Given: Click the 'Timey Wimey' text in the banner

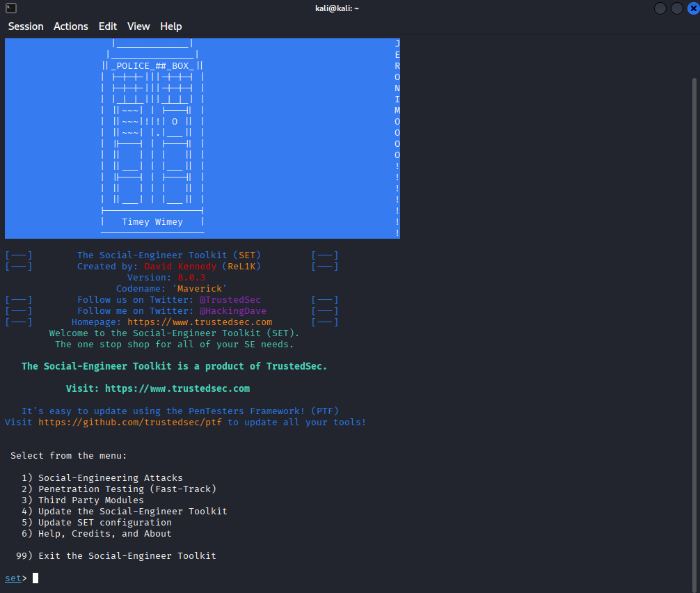Looking at the screenshot, I should [x=152, y=222].
